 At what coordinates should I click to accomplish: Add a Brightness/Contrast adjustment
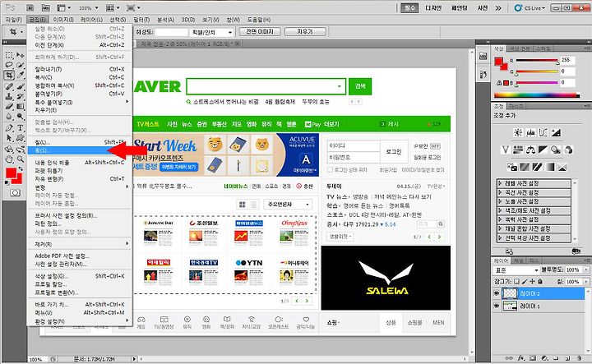pos(518,132)
